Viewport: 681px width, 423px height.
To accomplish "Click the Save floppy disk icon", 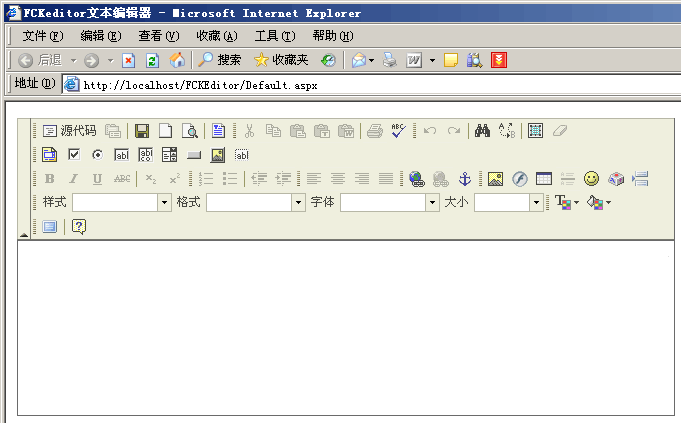I will [x=142, y=131].
